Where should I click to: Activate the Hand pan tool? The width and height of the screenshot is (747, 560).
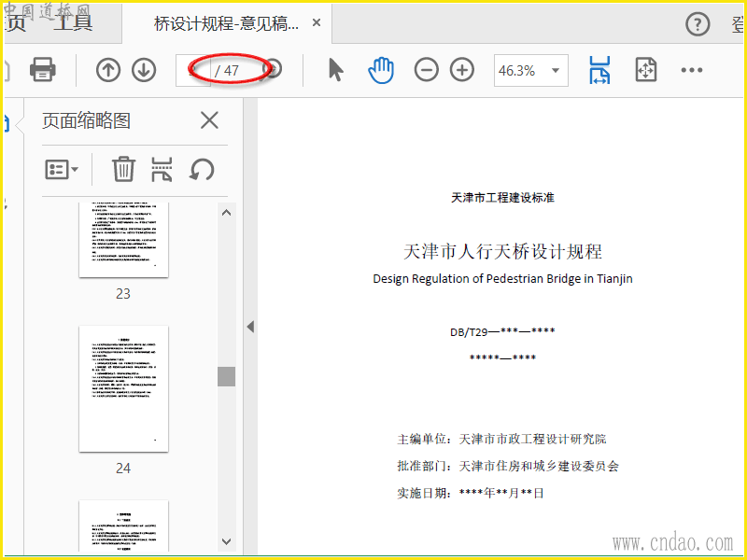click(x=381, y=71)
